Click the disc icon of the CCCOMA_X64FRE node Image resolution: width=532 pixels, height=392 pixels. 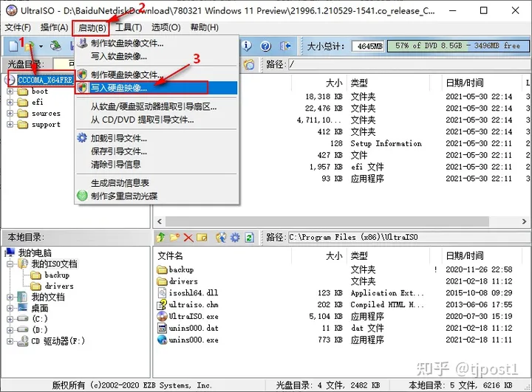pos(11,80)
